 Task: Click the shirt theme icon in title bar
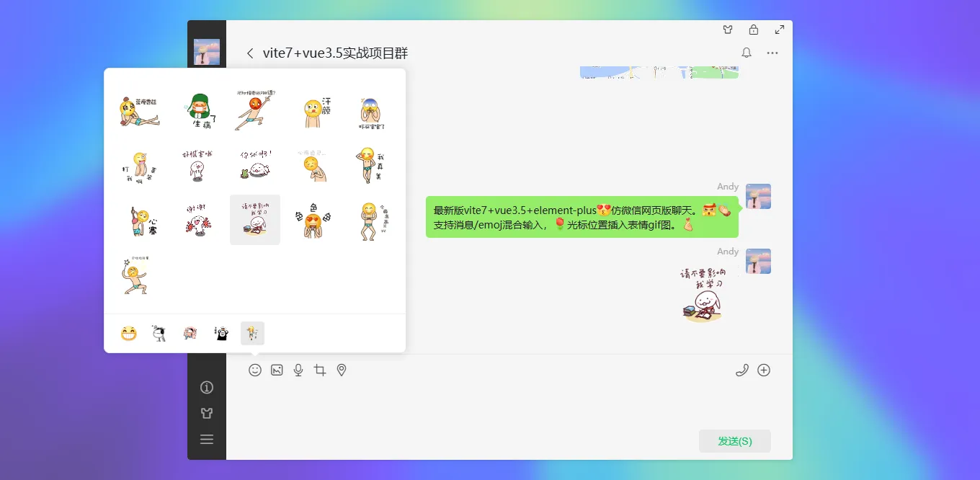pyautogui.click(x=728, y=30)
